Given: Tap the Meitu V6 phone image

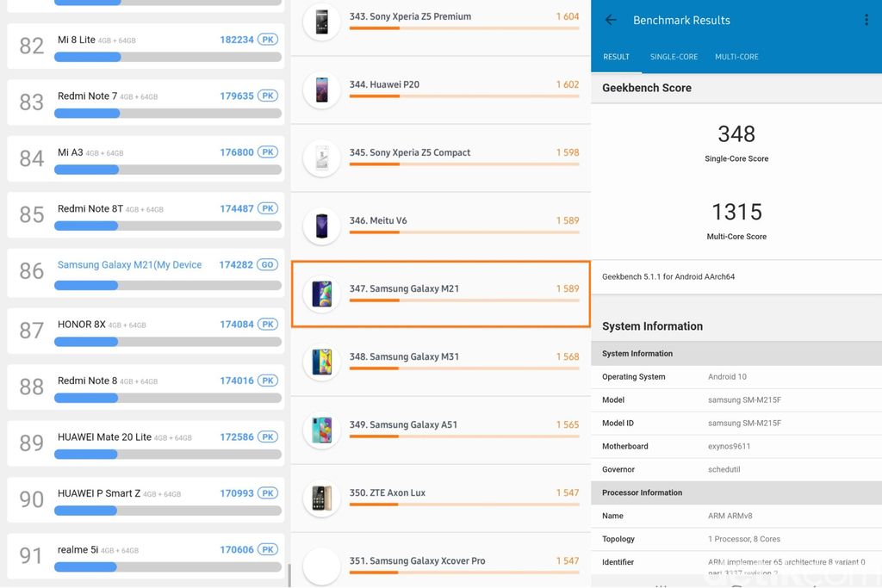Looking at the screenshot, I should coord(322,226).
